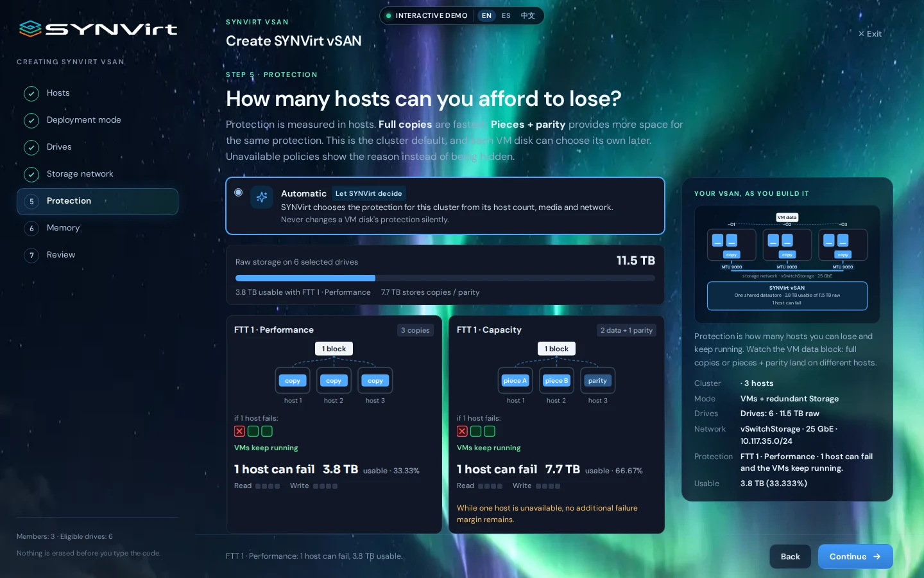Click the Storage network checkmark icon

(31, 175)
